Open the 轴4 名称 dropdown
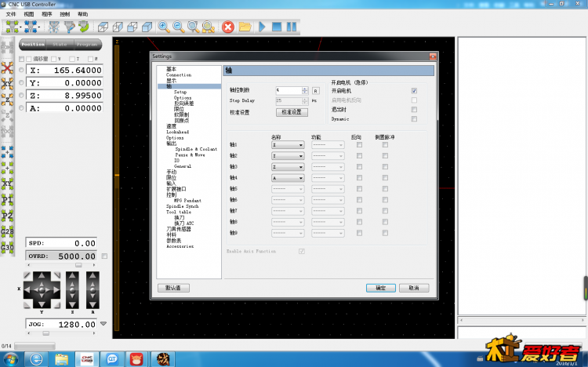 point(288,178)
